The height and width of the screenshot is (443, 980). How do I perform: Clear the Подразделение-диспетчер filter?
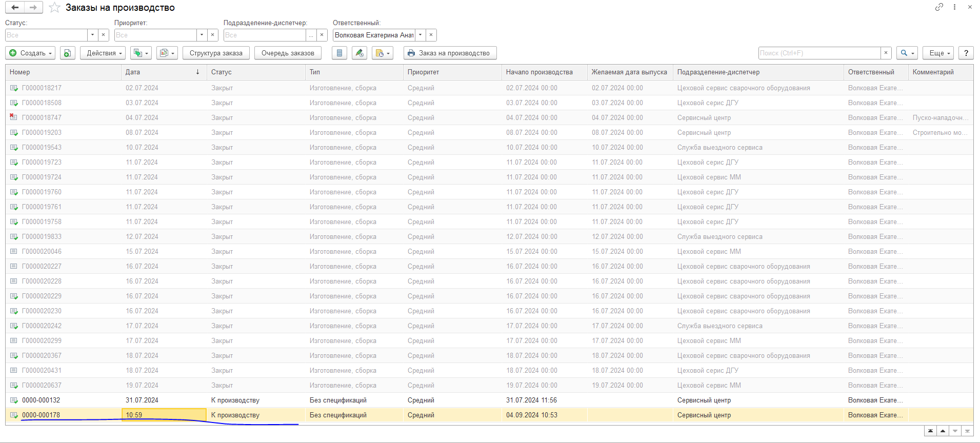pyautogui.click(x=322, y=35)
